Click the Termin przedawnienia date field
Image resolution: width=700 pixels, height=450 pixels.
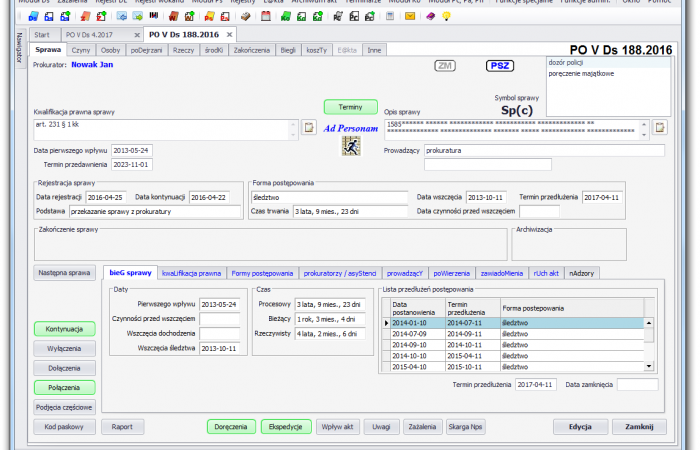coord(132,165)
